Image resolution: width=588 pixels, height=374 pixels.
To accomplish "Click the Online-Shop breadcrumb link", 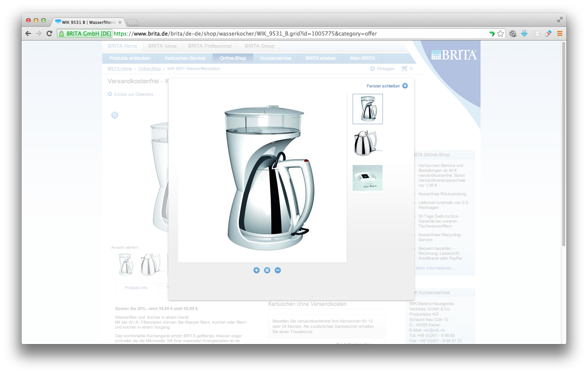I will (x=149, y=69).
